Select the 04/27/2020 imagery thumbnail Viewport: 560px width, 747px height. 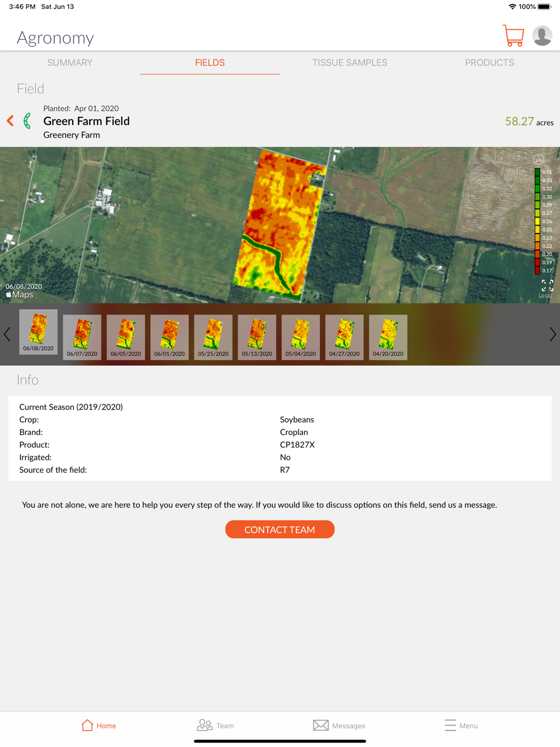[x=344, y=337]
